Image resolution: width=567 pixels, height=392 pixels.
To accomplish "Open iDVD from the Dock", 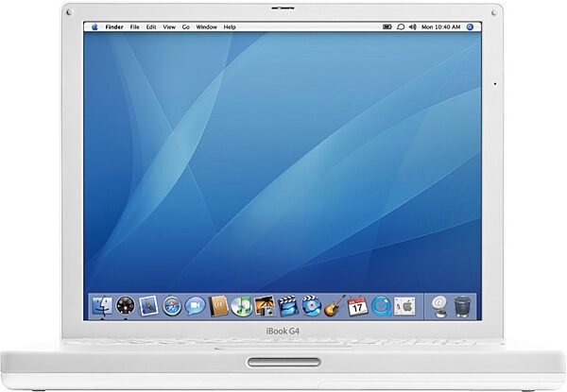I will [311, 306].
